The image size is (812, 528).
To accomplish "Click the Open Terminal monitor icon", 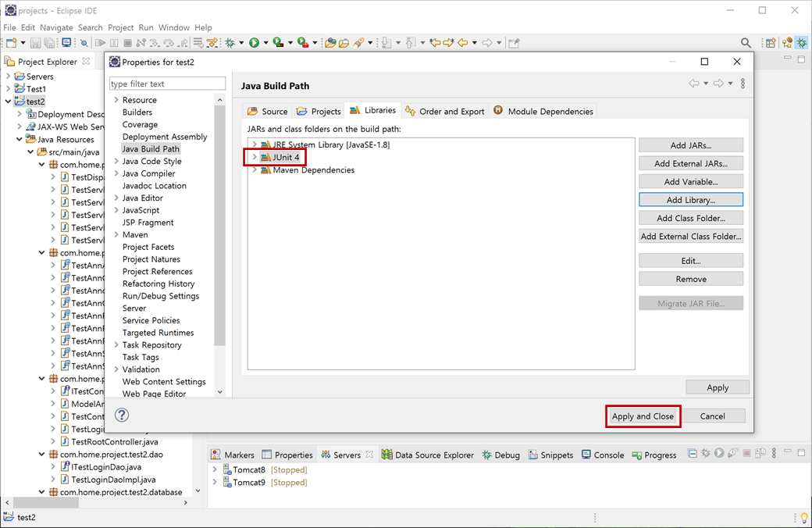I will point(67,42).
